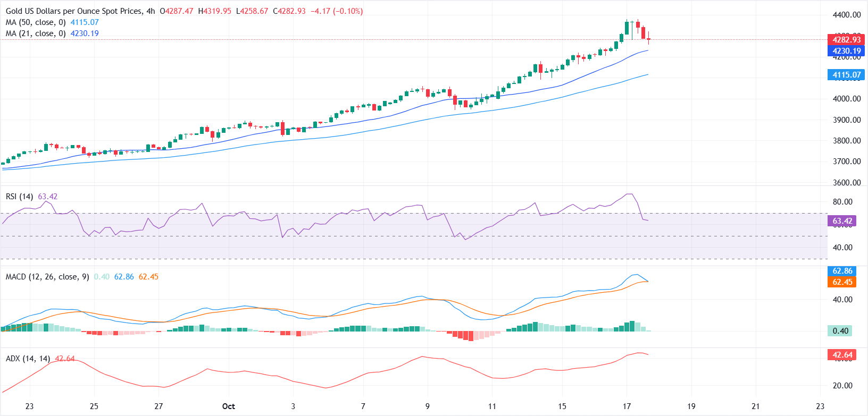The height and width of the screenshot is (416, 868).
Task: Click the 3700.00 price axis label
Action: (x=847, y=162)
